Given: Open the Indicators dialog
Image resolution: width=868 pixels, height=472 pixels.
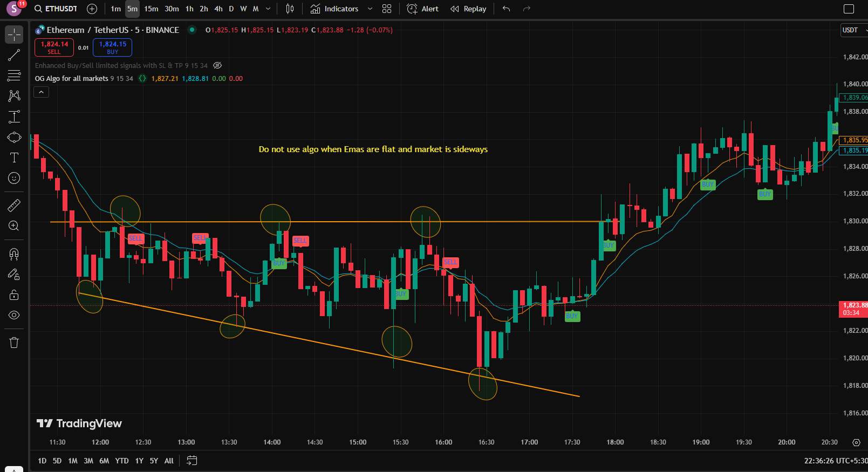Looking at the screenshot, I should [334, 9].
